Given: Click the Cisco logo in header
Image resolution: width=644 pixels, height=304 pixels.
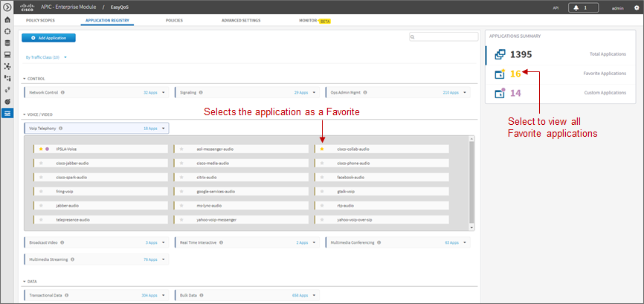Looking at the screenshot, I should [27, 7].
